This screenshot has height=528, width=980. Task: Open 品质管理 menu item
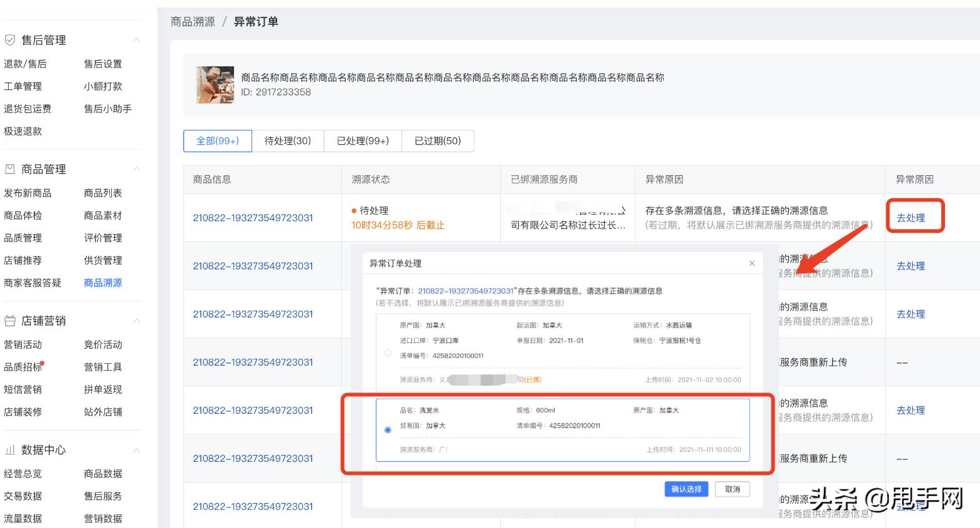pyautogui.click(x=23, y=238)
